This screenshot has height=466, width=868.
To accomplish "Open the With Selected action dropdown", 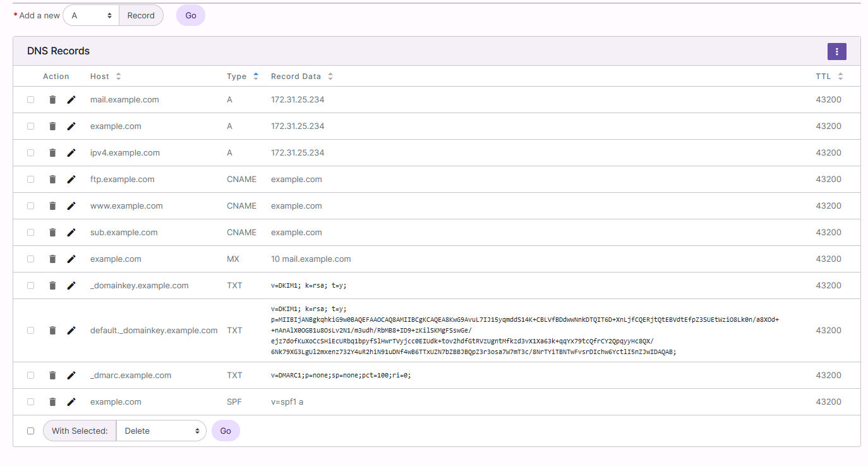I will point(161,431).
